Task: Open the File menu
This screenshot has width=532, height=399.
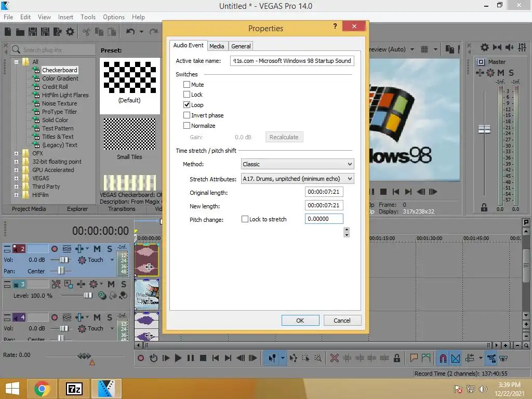Action: pos(8,17)
